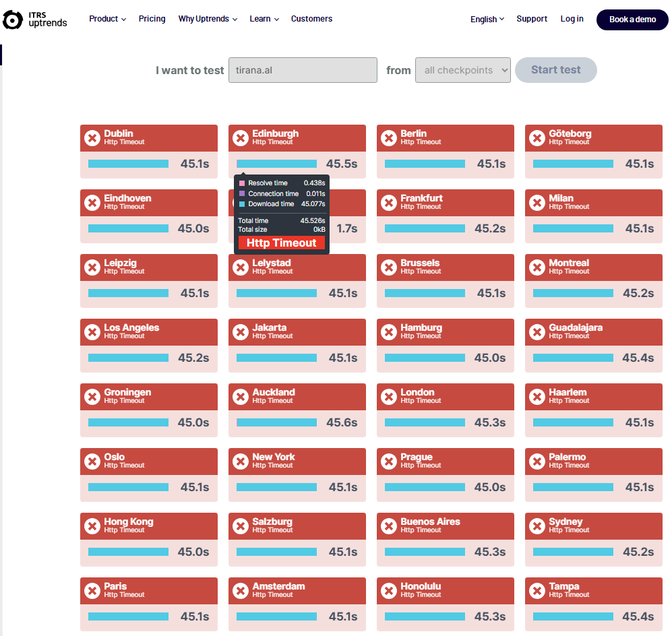Click the Book a demo button
The image size is (672, 636).
[x=632, y=20]
